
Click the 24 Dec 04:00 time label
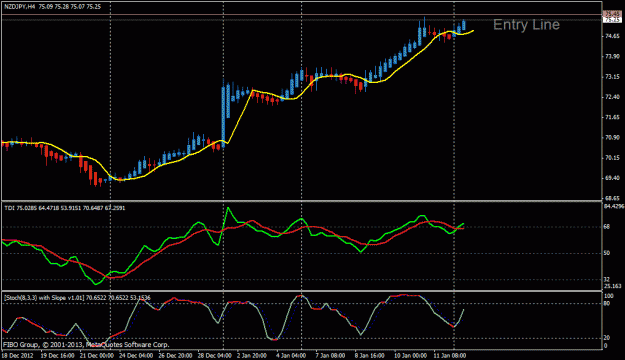point(136,355)
